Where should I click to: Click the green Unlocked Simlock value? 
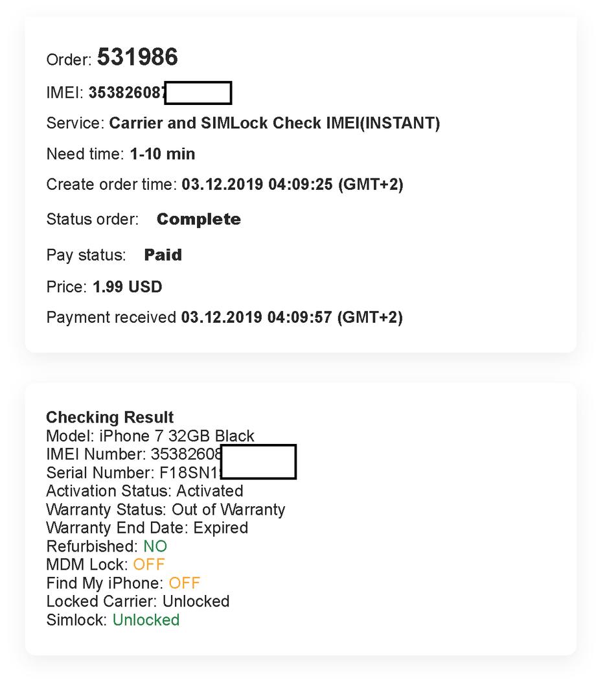coord(146,620)
